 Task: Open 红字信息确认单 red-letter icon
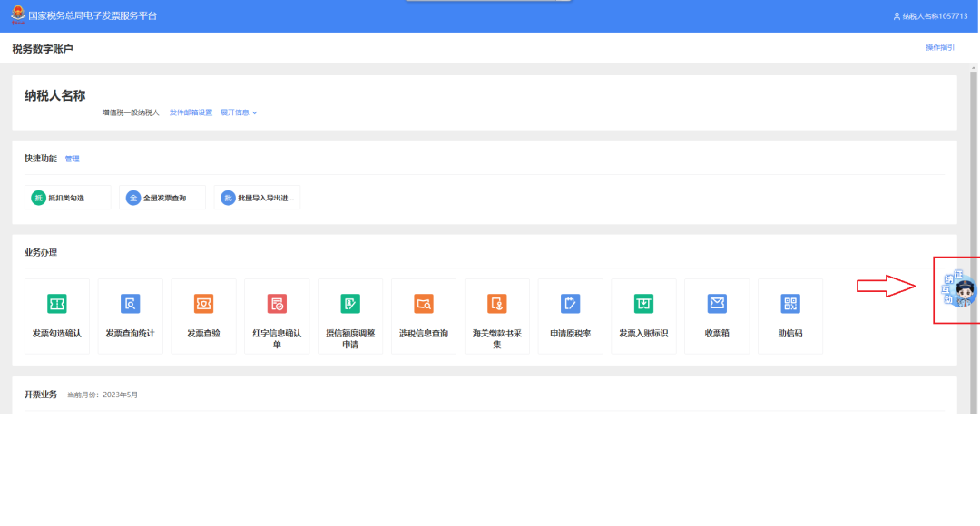point(277,304)
